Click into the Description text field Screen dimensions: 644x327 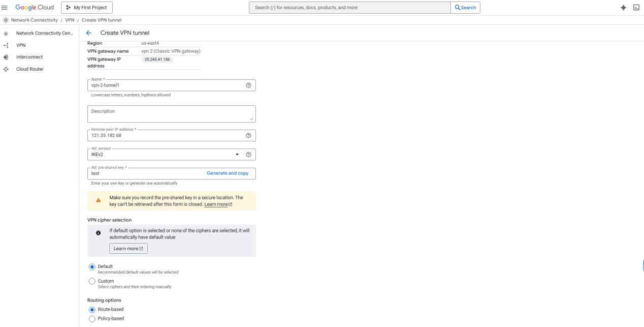pyautogui.click(x=172, y=114)
